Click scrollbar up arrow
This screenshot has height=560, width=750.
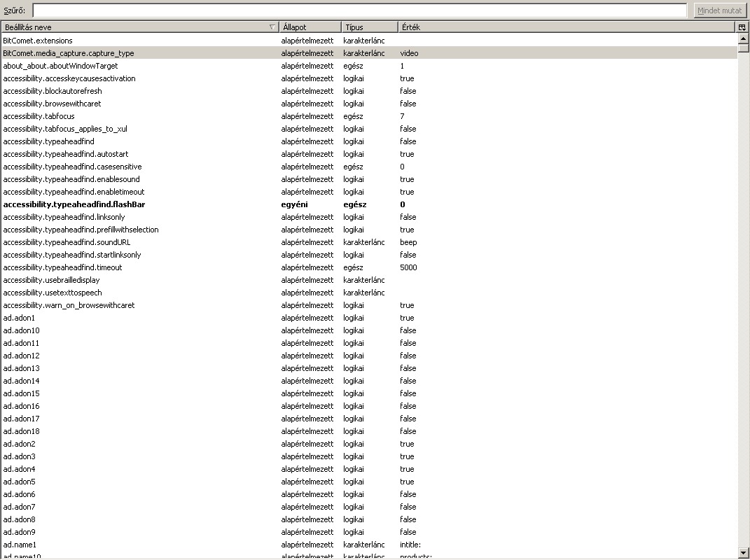click(743, 39)
